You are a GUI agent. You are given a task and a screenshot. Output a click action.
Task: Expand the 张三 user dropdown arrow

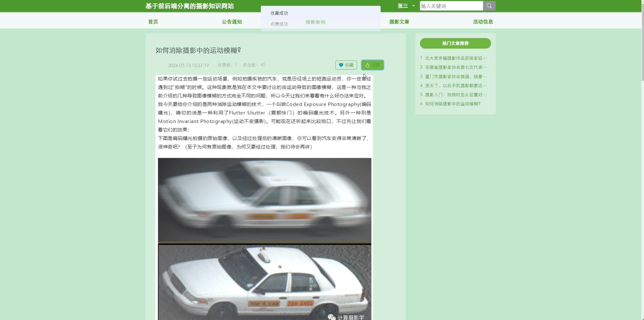[x=413, y=6]
